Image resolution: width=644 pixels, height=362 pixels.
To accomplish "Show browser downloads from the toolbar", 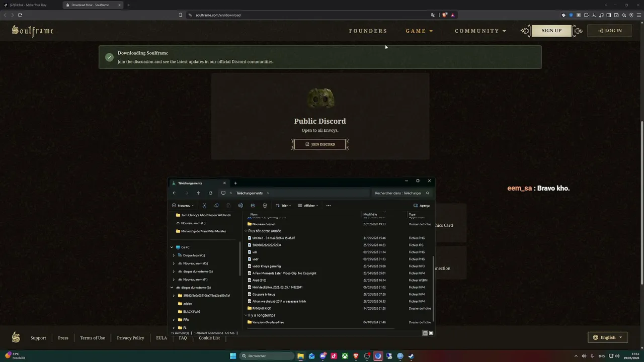I will (594, 15).
